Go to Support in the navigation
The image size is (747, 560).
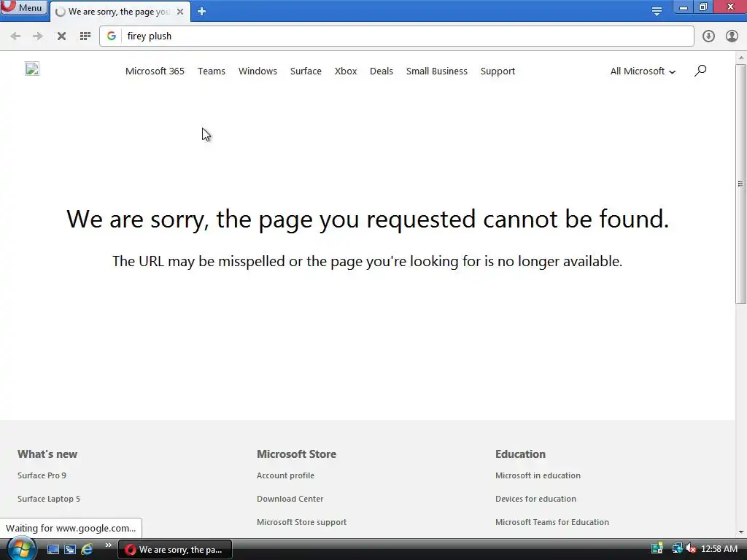(x=498, y=71)
